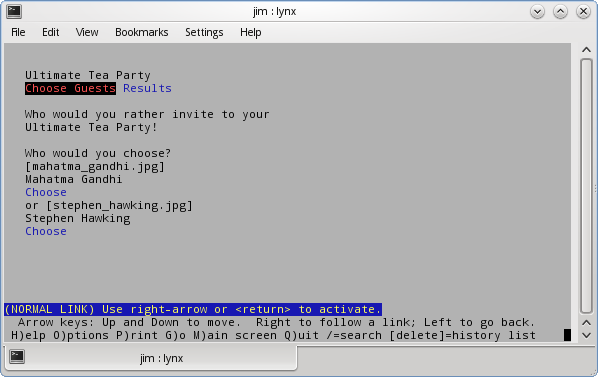Open the Help menu
The width and height of the screenshot is (598, 377).
(251, 32)
